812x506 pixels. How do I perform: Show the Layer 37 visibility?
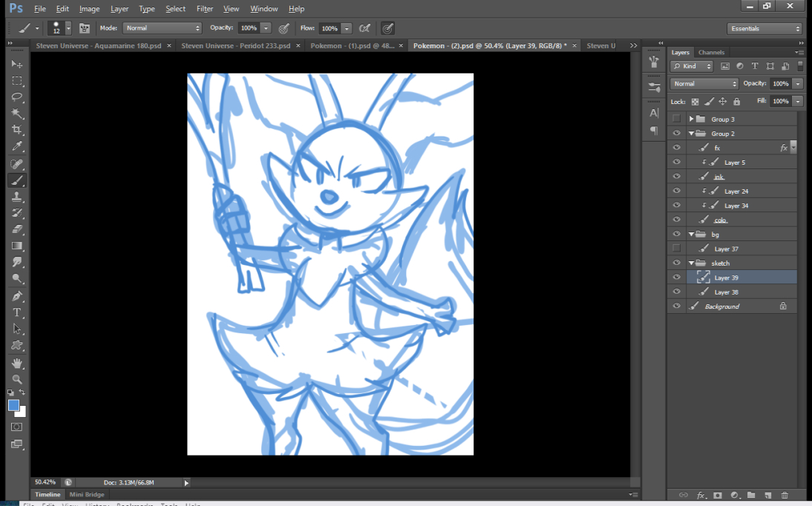point(676,249)
